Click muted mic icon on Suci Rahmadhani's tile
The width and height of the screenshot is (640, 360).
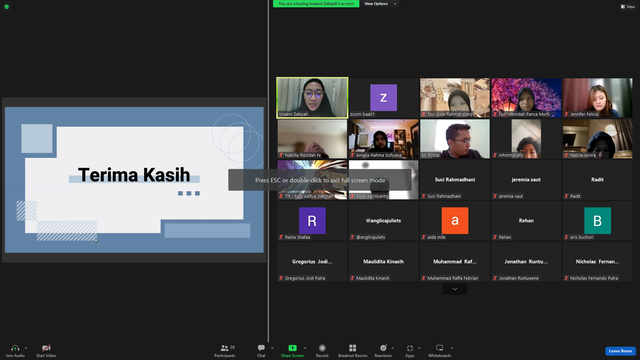click(424, 196)
